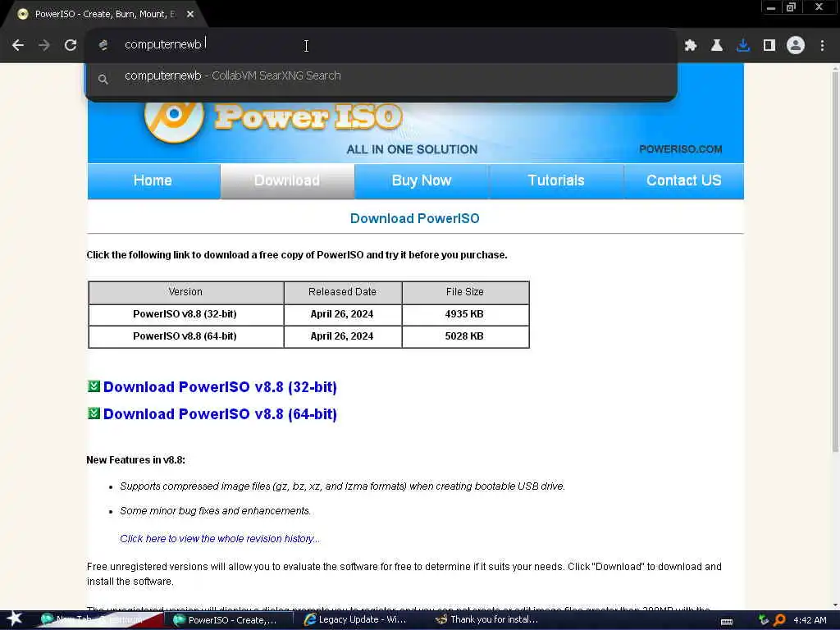
Task: Open the Tutorials navigation tab
Action: (556, 180)
